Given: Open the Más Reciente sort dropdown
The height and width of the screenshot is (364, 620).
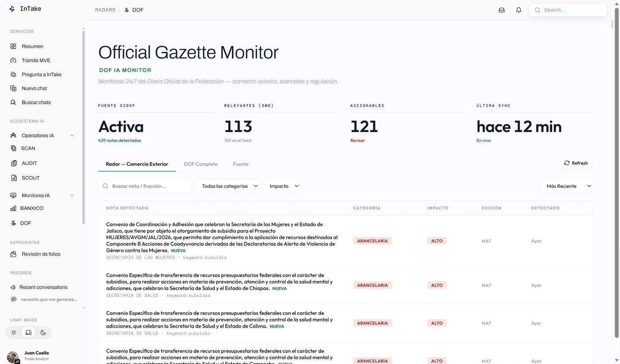Looking at the screenshot, I should (567, 186).
